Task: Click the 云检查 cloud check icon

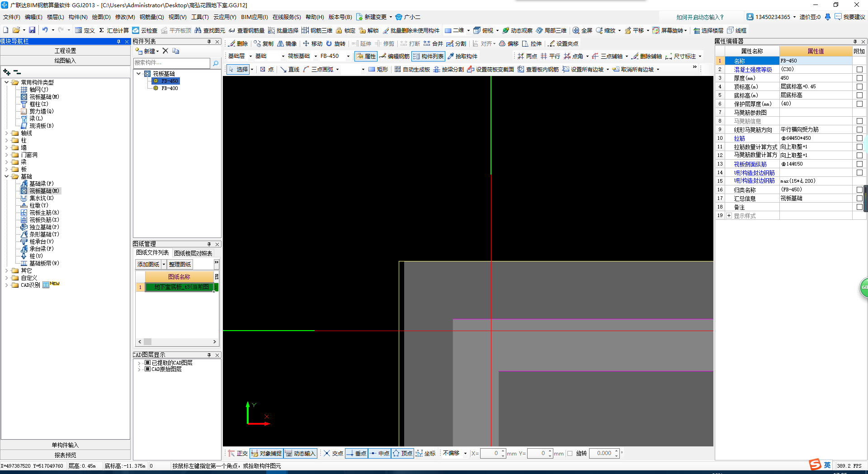Action: point(145,30)
